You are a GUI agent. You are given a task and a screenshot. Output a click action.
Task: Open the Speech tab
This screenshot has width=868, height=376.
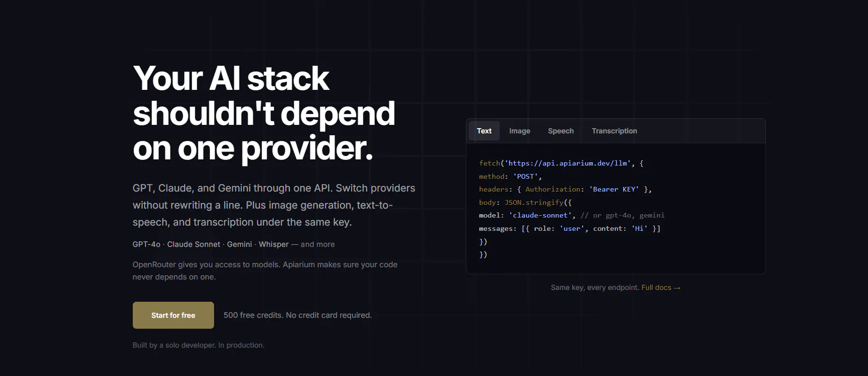pyautogui.click(x=561, y=131)
